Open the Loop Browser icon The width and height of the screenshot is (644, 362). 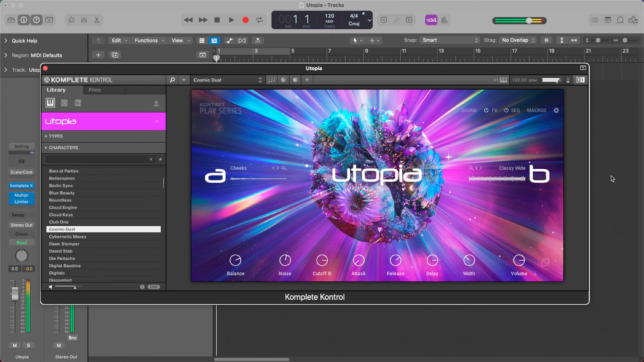pyautogui.click(x=620, y=20)
